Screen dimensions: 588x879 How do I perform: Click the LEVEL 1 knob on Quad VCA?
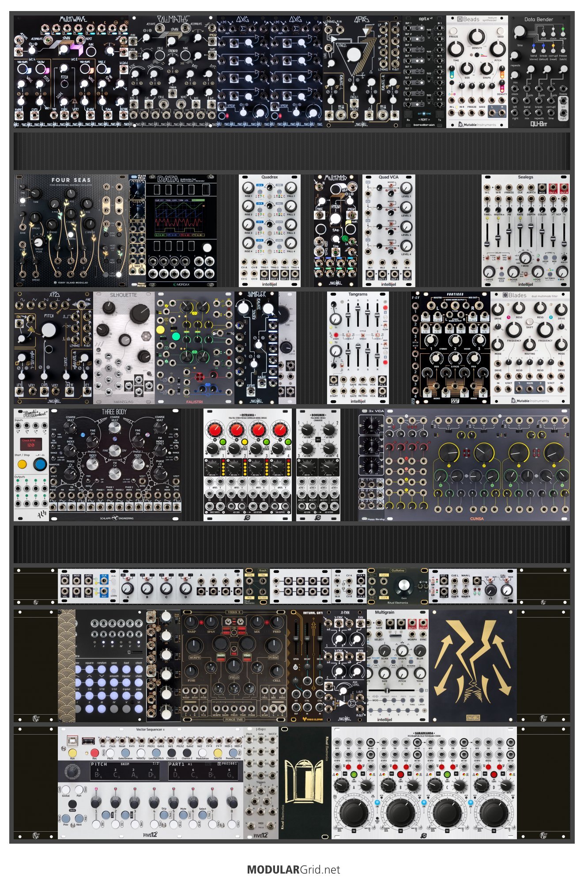(406, 188)
